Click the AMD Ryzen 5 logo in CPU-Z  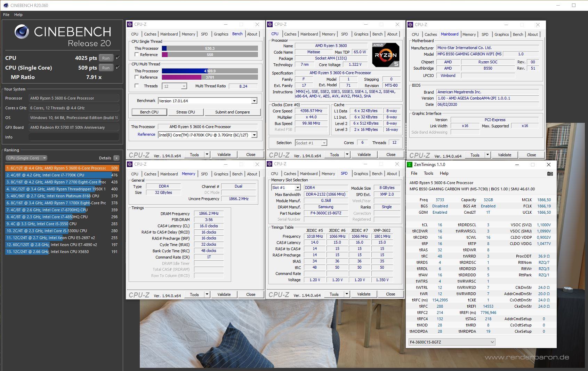[x=385, y=55]
